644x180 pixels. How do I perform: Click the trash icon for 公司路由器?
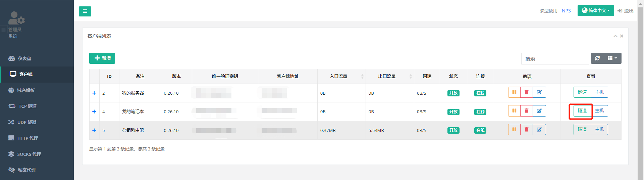pyautogui.click(x=526, y=130)
